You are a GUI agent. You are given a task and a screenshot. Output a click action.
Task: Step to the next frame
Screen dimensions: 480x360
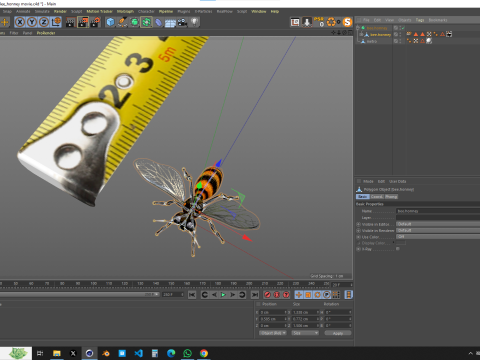pos(233,295)
